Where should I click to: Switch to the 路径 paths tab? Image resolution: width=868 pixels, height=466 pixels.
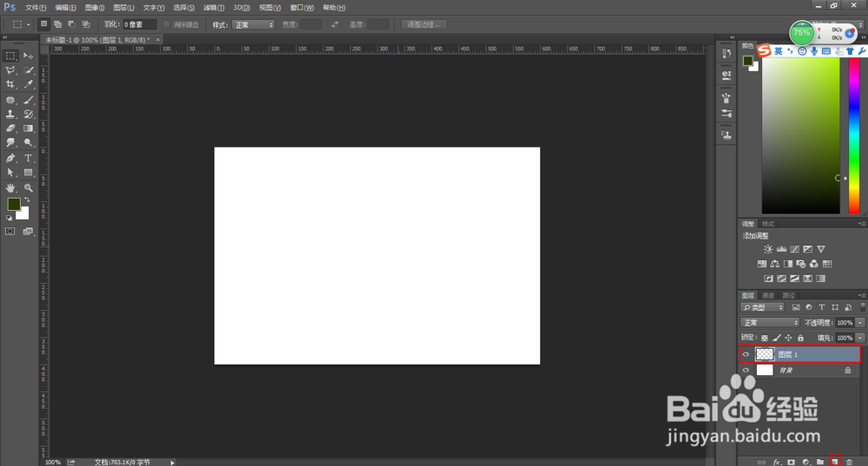788,296
